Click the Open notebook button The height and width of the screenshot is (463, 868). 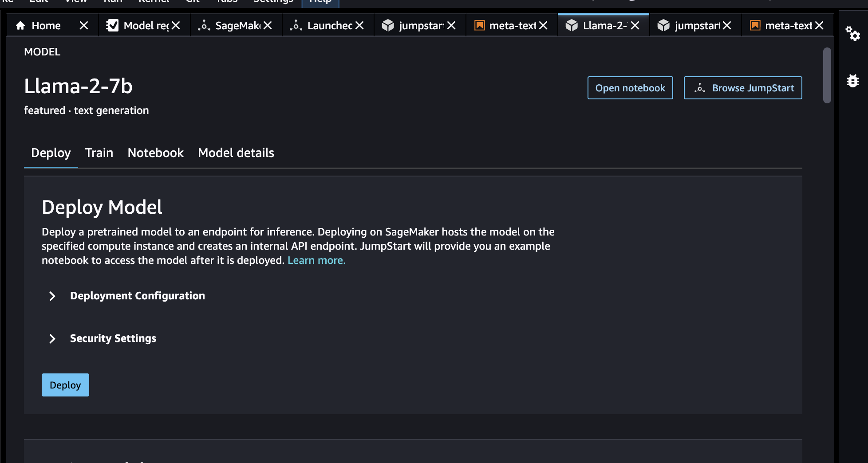(x=630, y=88)
